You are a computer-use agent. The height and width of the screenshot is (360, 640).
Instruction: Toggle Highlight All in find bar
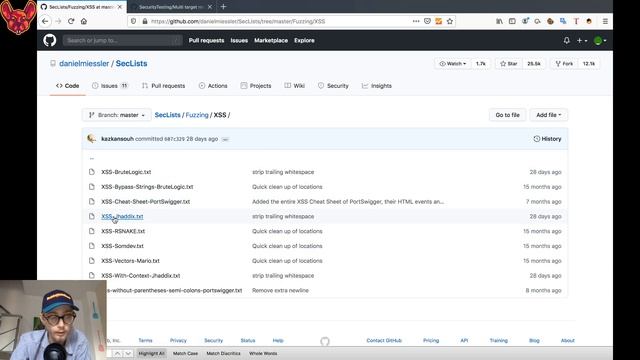(151, 353)
